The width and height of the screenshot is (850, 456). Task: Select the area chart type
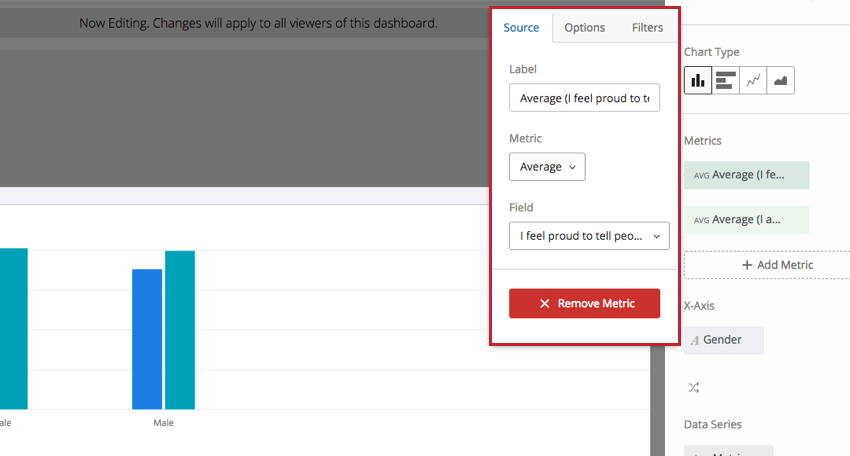(x=781, y=80)
